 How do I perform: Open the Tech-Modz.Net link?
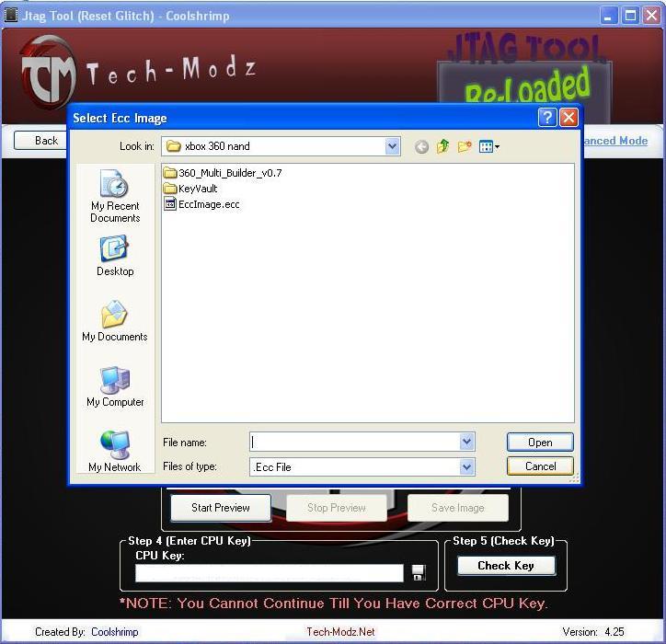340,632
